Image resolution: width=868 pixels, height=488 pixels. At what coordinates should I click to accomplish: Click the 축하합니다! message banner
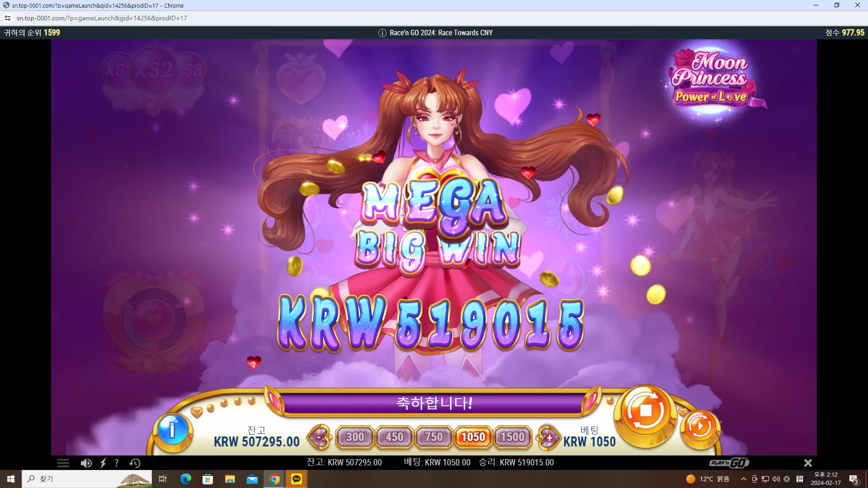pyautogui.click(x=434, y=403)
